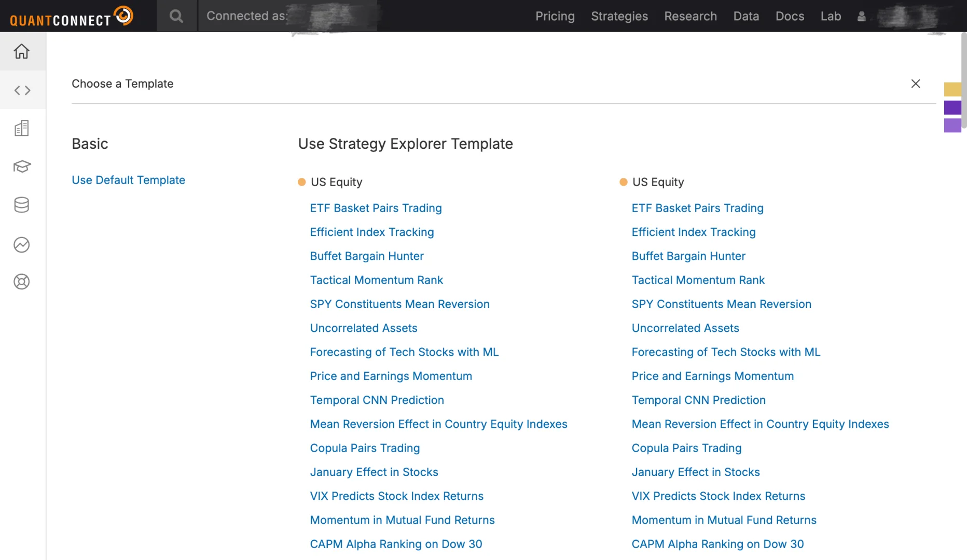Click the yellow color swatch
The width and height of the screenshot is (967, 560).
point(952,89)
